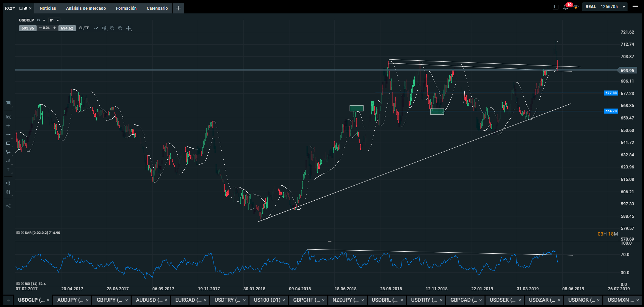Click the zoom in magnifier icon
This screenshot has height=307, width=644.
(x=120, y=28)
